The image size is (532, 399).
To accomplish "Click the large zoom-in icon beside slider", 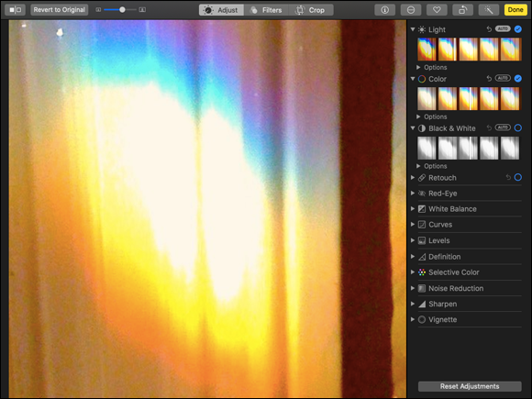I will (x=142, y=10).
